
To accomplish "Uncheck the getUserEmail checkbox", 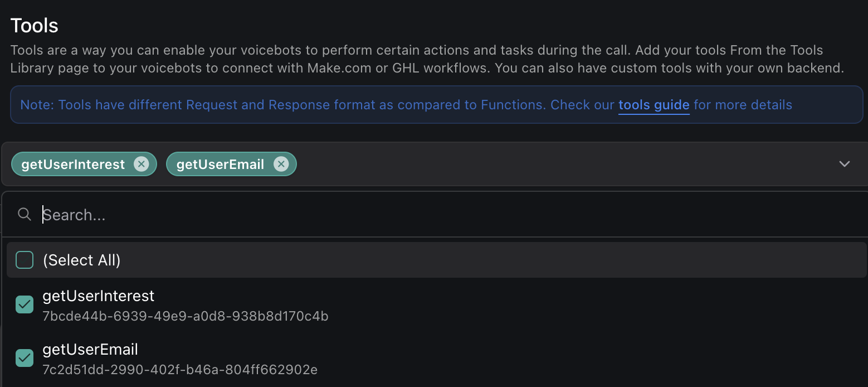I will (25, 358).
